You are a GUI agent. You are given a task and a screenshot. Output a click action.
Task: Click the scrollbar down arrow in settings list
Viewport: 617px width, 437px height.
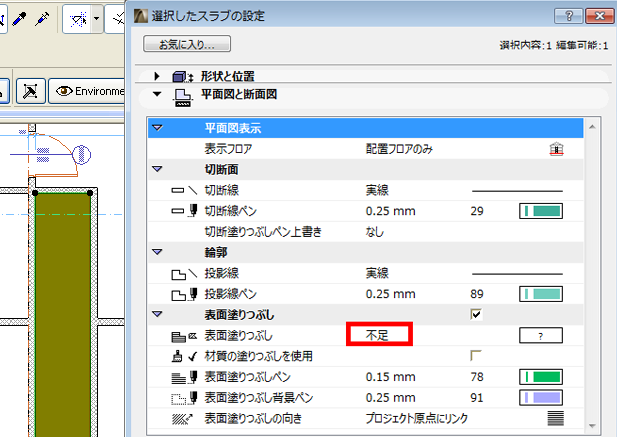click(x=592, y=426)
